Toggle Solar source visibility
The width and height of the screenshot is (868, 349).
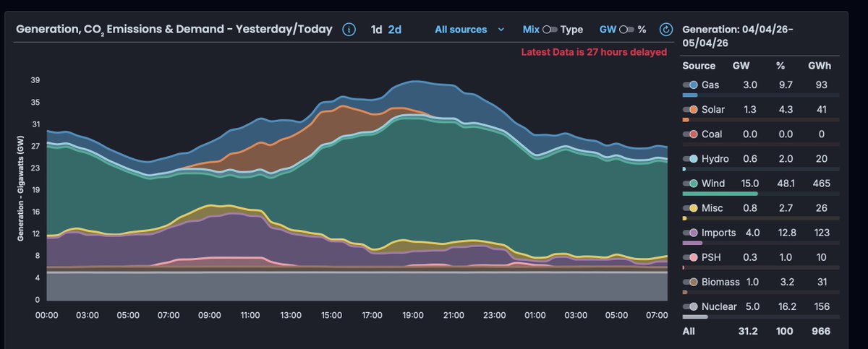[x=690, y=110]
